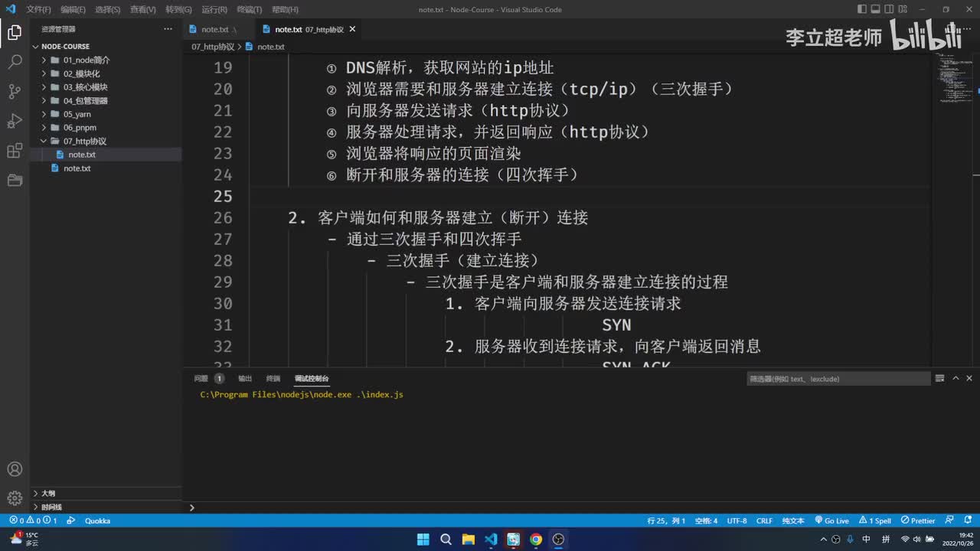Click the Prettier status bar item
980x551 pixels.
click(918, 520)
